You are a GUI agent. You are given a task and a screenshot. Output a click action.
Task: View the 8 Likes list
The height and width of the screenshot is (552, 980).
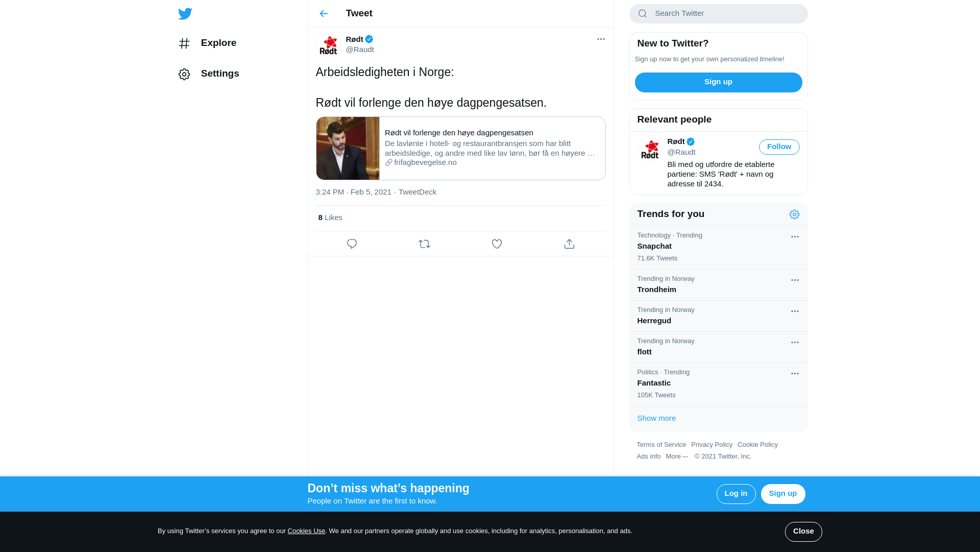(330, 218)
